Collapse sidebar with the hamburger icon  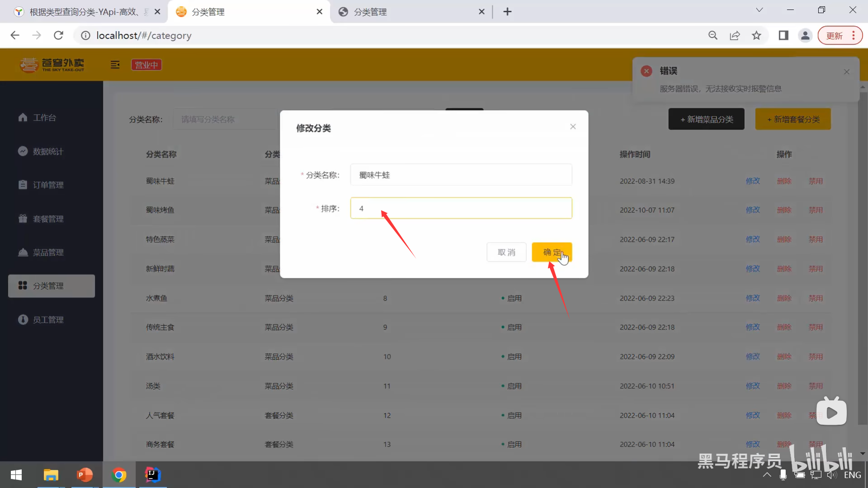tap(115, 65)
